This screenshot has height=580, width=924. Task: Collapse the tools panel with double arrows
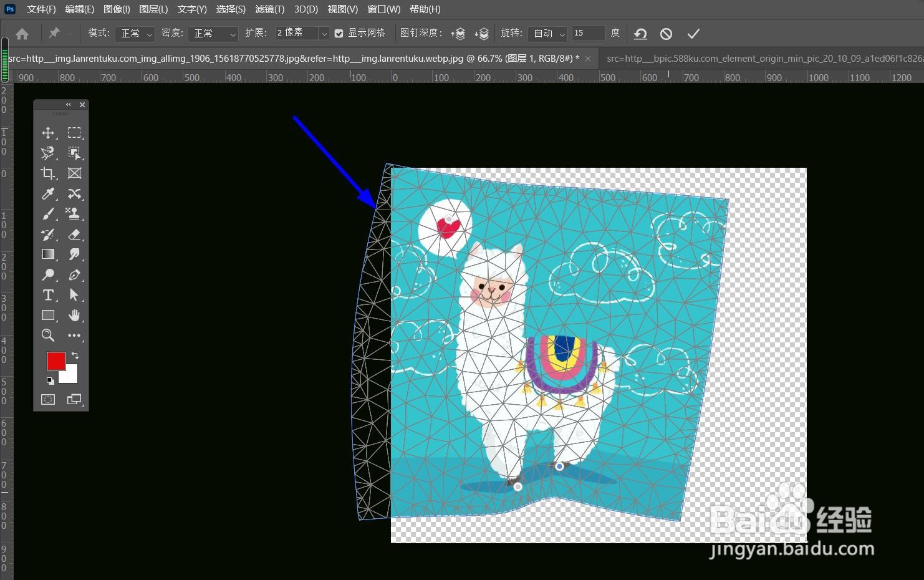click(x=69, y=105)
